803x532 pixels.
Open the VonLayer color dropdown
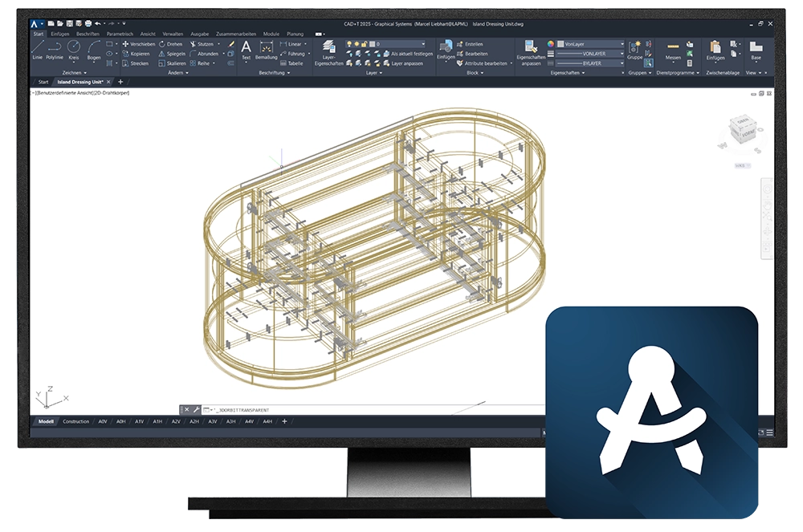coord(593,44)
